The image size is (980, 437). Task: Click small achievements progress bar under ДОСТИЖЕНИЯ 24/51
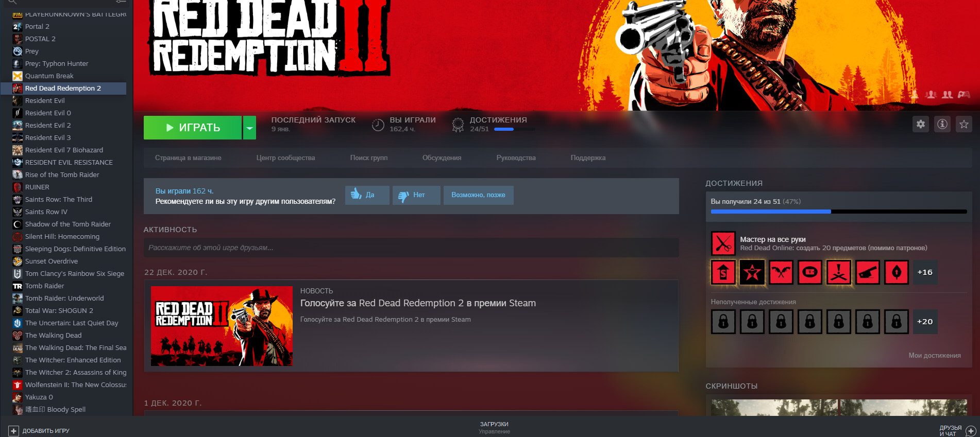[514, 129]
